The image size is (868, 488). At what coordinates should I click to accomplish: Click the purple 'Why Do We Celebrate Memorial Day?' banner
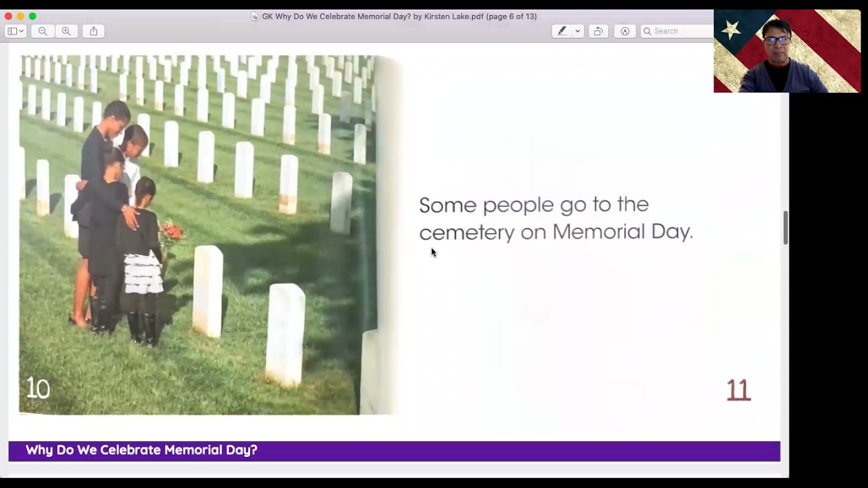coord(394,451)
